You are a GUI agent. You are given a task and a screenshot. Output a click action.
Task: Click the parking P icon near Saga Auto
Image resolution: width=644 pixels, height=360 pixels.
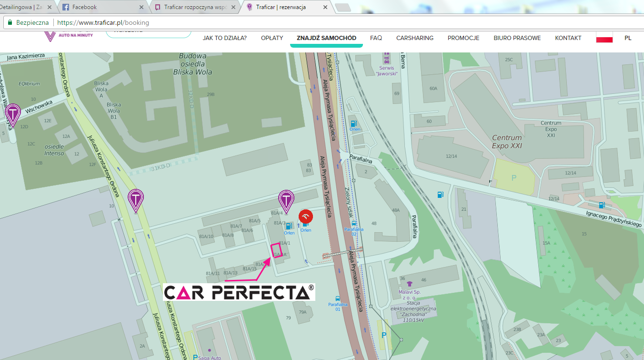point(195,357)
